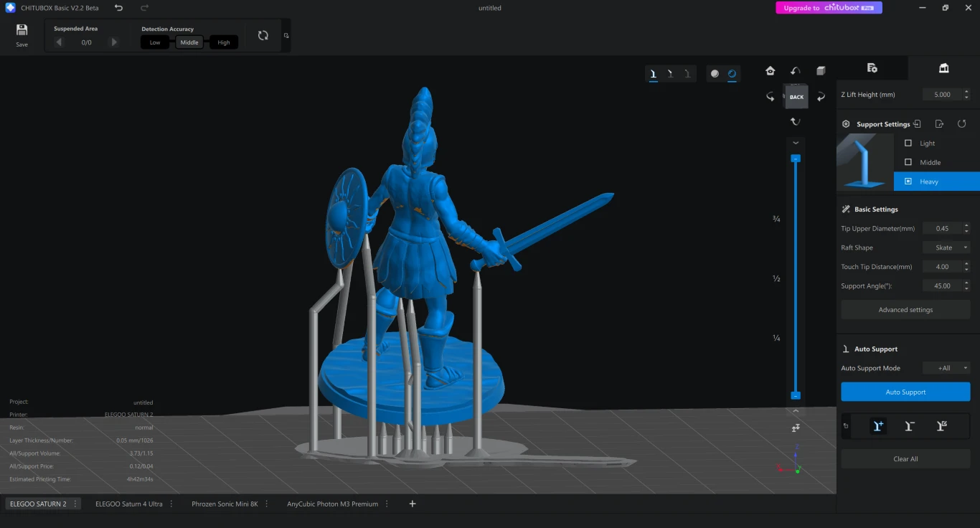Click the Support Angle input field
Viewport: 980px width, 528px height.
[x=942, y=286]
